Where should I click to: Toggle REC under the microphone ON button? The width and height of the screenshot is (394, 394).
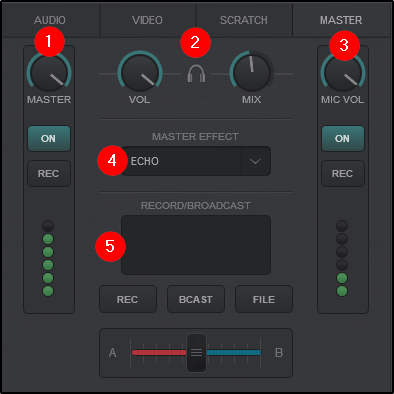pos(343,173)
